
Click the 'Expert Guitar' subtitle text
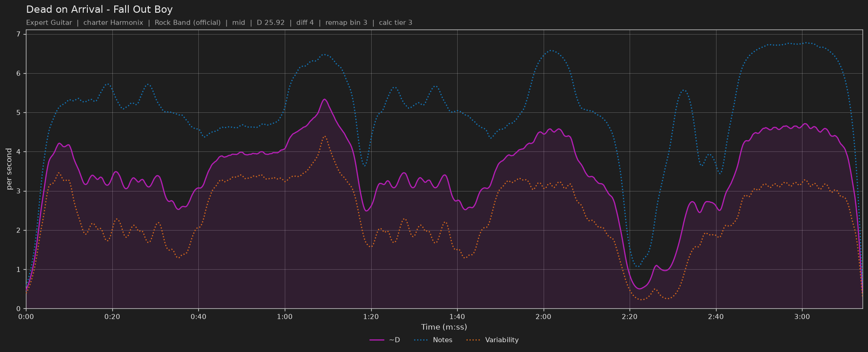pyautogui.click(x=49, y=23)
